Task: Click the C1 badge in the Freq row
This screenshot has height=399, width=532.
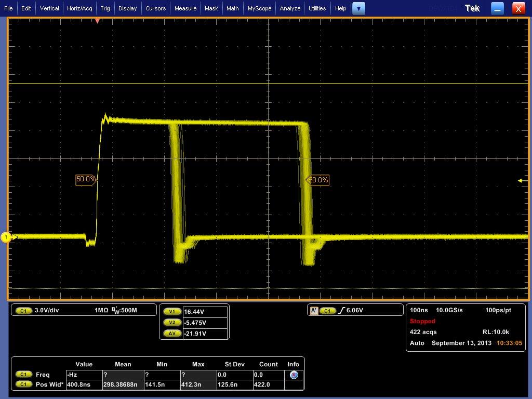Action: coord(24,375)
